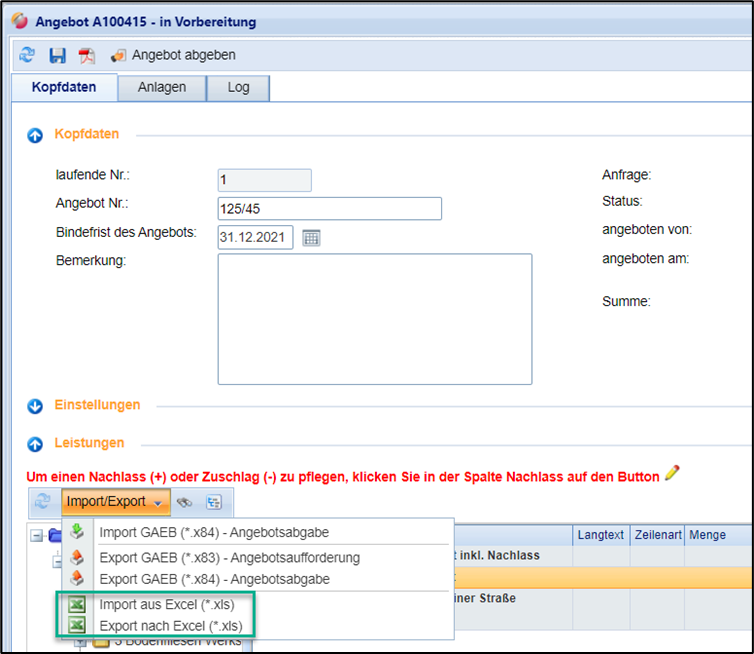Click the refresh icon in top toolbar
This screenshot has width=754, height=654.
coord(27,55)
